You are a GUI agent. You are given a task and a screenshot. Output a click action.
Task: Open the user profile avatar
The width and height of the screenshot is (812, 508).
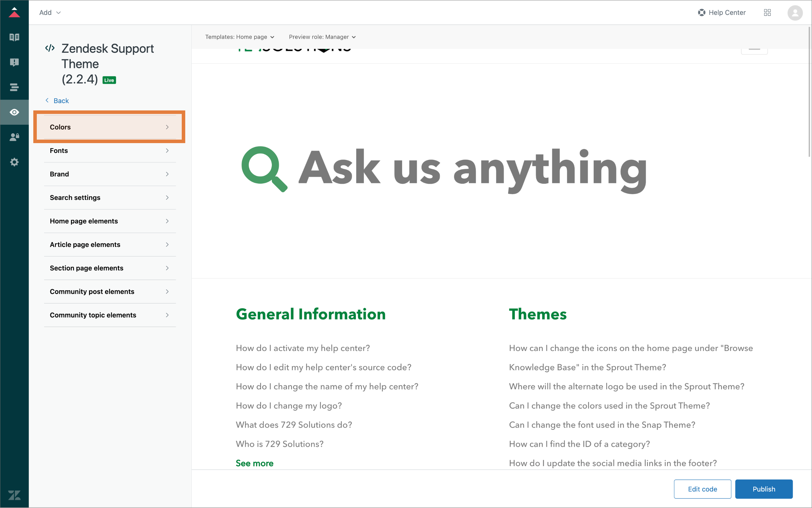point(795,13)
